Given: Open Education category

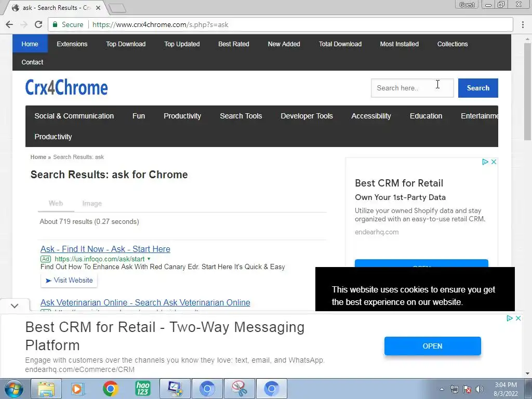Looking at the screenshot, I should click(x=426, y=116).
